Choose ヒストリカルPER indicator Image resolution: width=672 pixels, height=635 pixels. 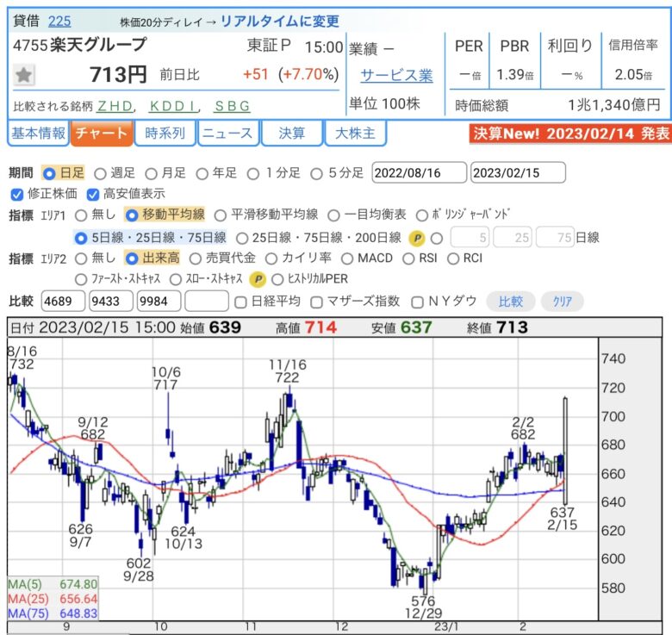coord(277,279)
